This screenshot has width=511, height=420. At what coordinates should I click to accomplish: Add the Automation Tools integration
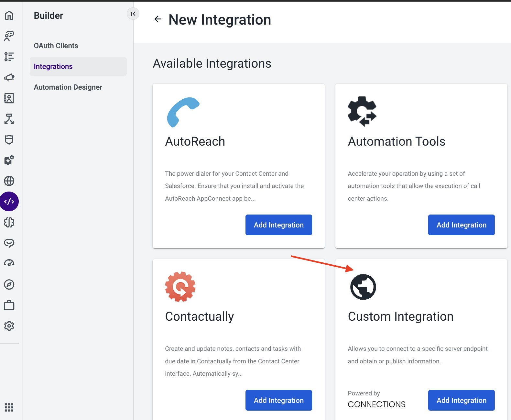coord(462,225)
